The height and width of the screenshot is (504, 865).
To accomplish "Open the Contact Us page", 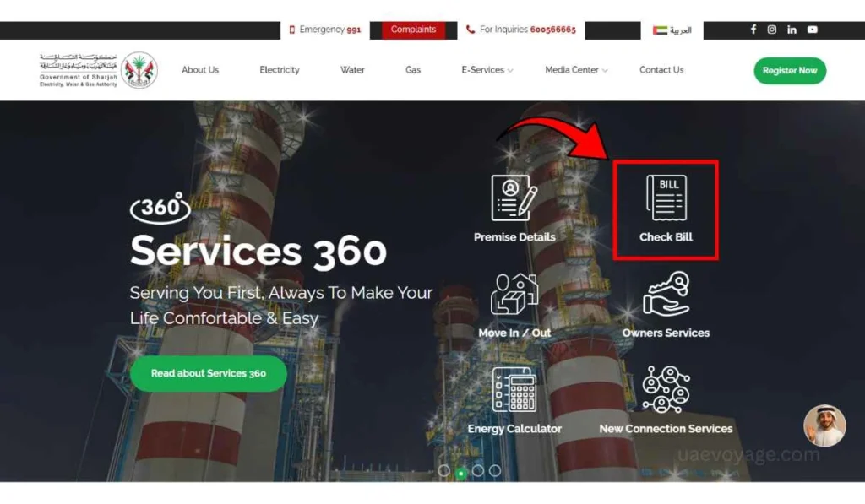I will tap(661, 70).
